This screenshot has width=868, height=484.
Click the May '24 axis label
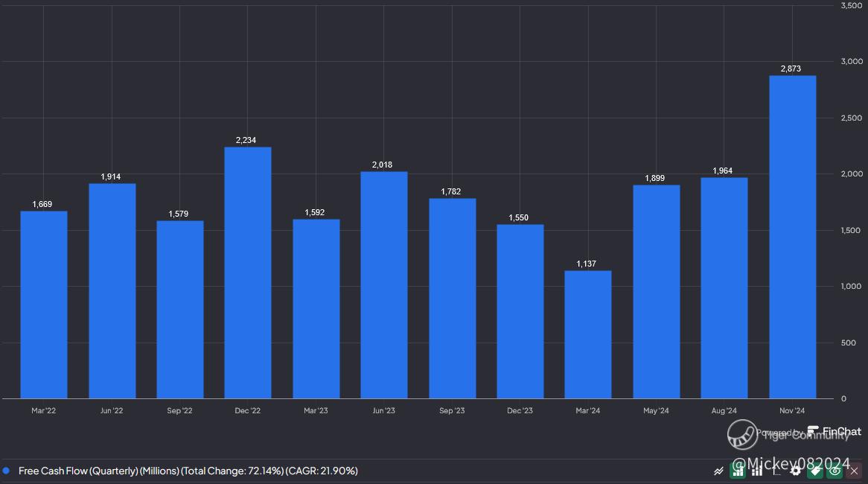[x=656, y=410]
